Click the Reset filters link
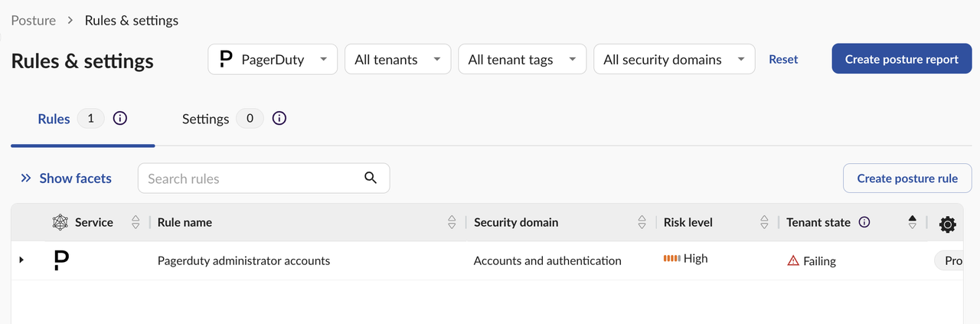980x324 pixels. point(783,59)
